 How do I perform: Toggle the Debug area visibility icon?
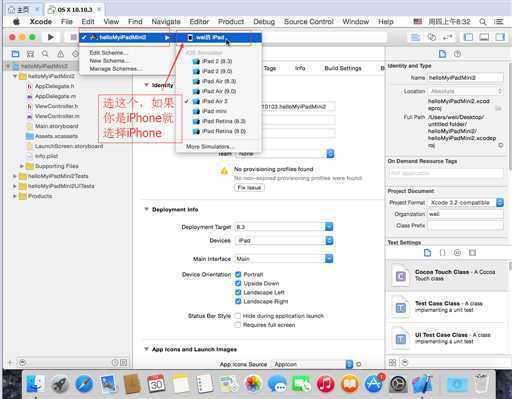pyautogui.click(x=484, y=37)
